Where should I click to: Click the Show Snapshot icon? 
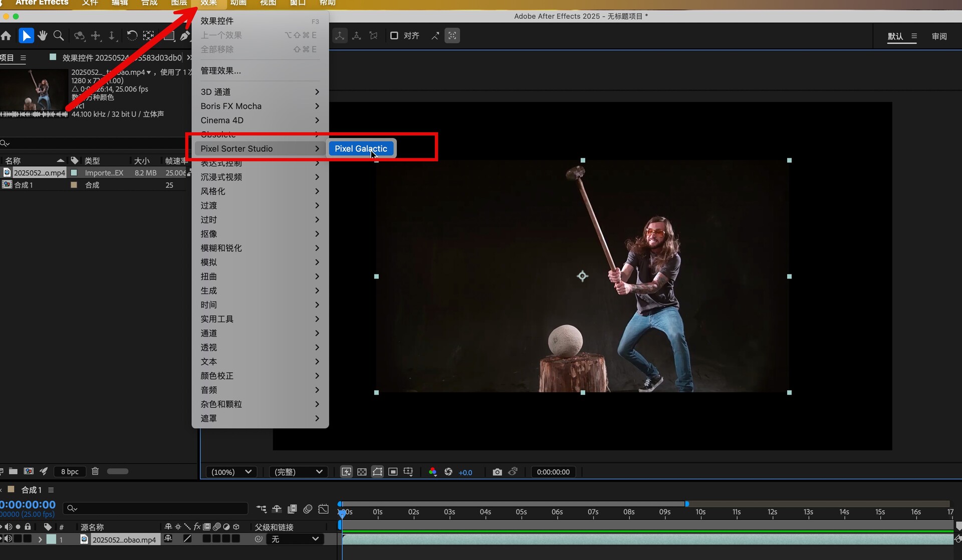point(513,472)
